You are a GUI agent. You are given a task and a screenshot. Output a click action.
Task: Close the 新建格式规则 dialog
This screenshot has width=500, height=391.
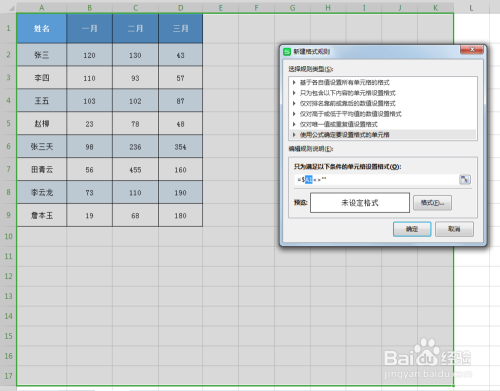472,50
